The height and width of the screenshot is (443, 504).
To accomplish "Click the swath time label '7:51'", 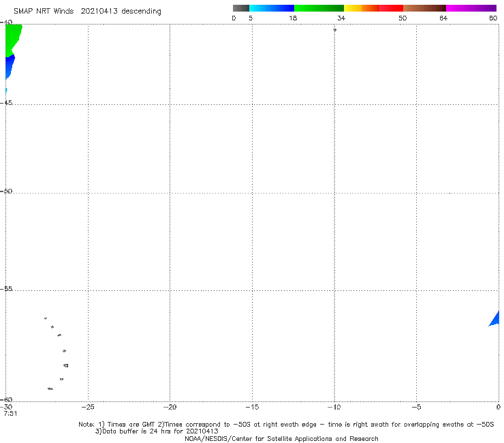I will 11,414.
